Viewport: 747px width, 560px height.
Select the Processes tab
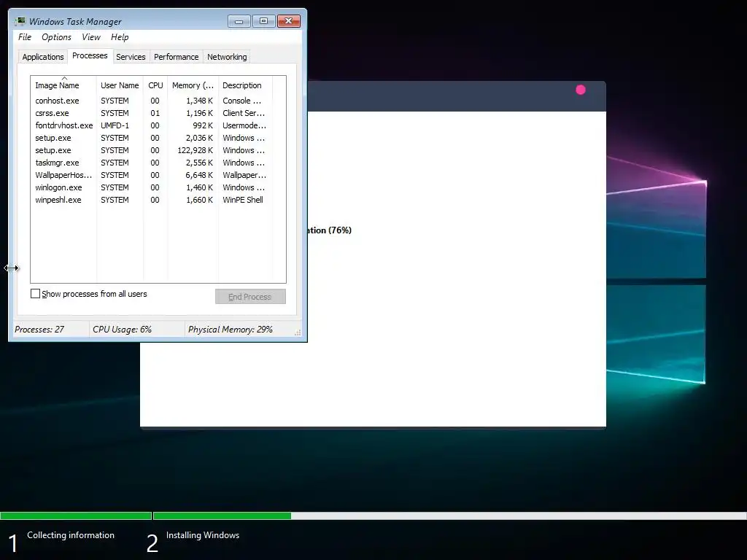[x=90, y=55]
